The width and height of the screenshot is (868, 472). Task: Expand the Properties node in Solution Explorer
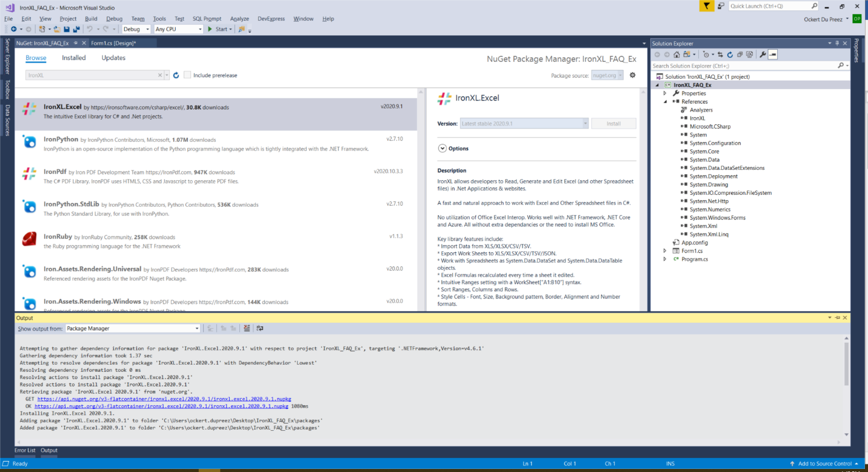pos(665,93)
